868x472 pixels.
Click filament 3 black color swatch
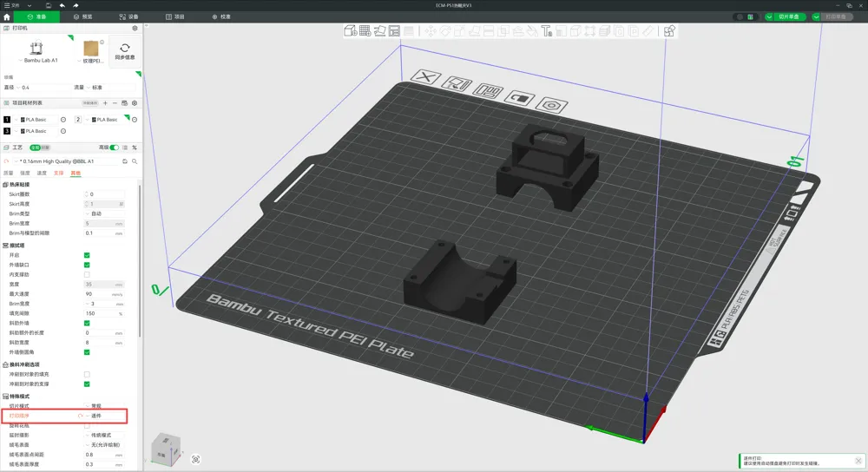(7, 131)
